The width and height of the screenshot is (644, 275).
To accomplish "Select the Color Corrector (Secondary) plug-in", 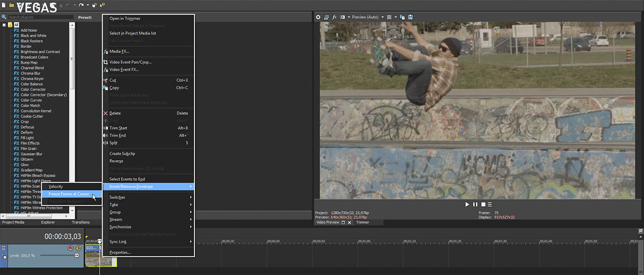I will click(43, 95).
